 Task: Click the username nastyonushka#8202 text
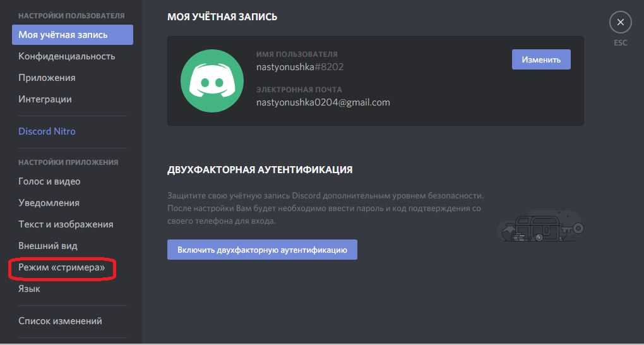click(x=300, y=66)
